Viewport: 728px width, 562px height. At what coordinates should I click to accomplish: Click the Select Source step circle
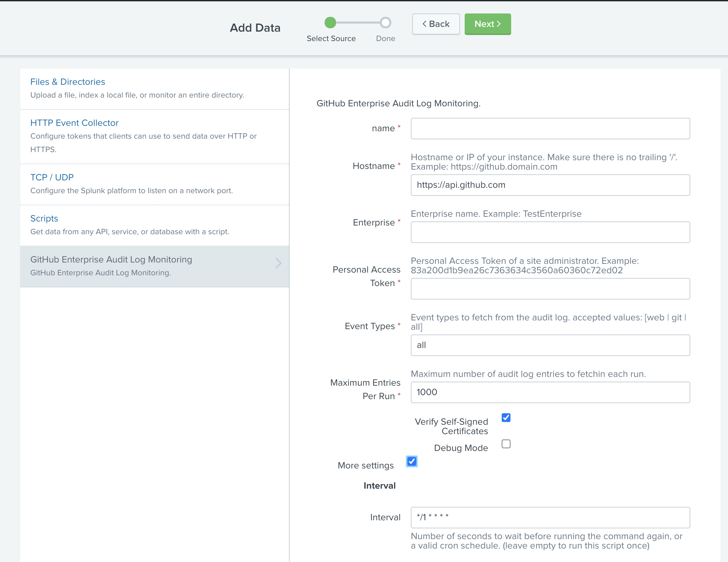click(x=330, y=23)
